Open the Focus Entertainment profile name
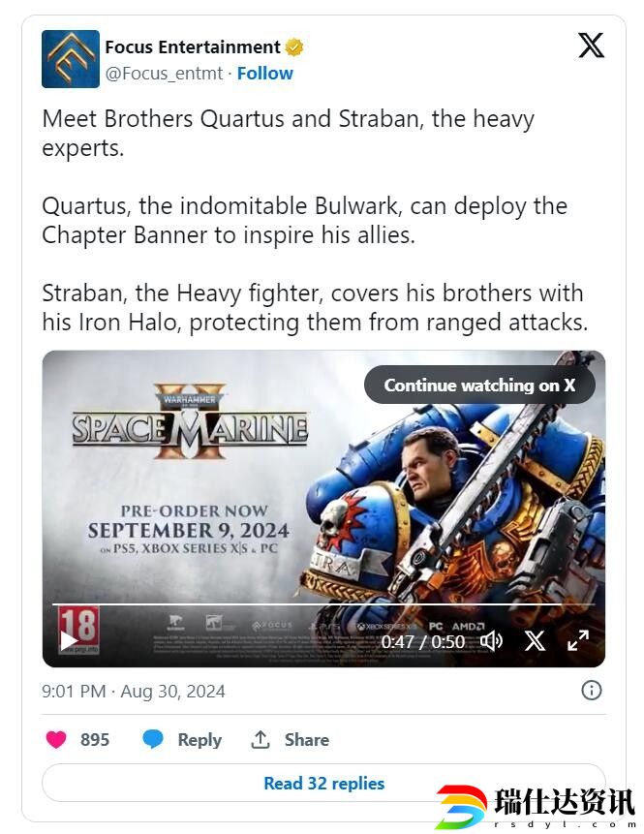This screenshot has height=834, width=644. (x=193, y=47)
